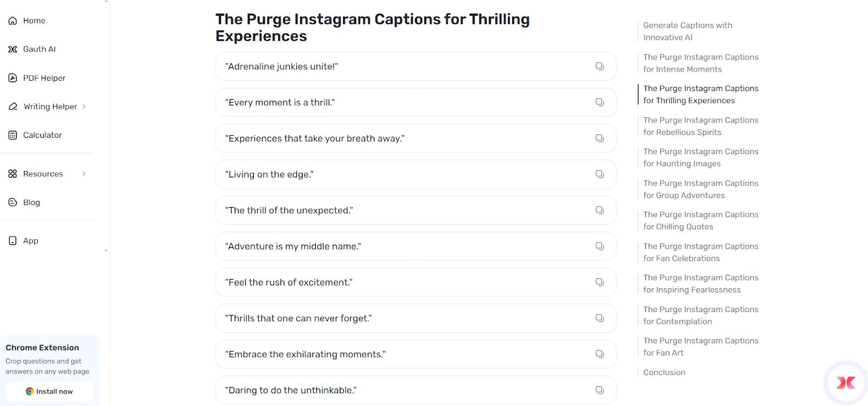Viewport: 868px width, 406px height.
Task: Select the Home icon in sidebar
Action: tap(12, 21)
